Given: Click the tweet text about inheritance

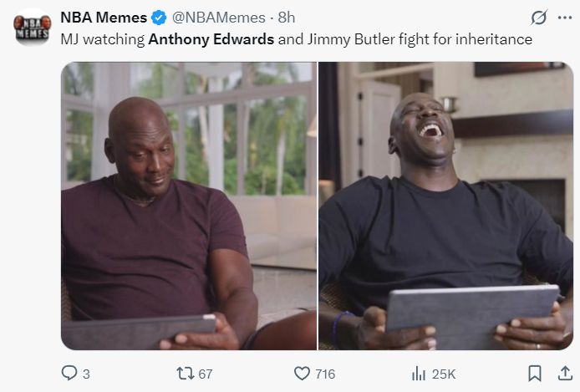Looking at the screenshot, I should tap(297, 39).
